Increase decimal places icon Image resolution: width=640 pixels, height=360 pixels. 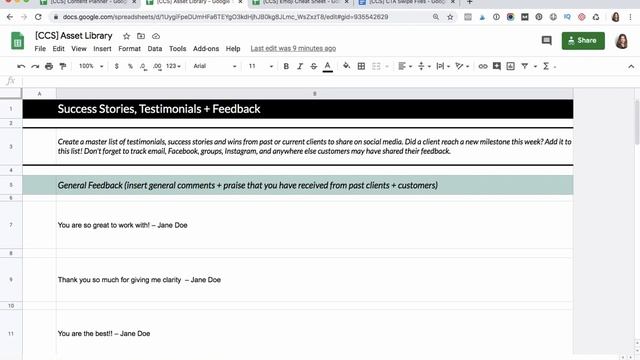(x=157, y=66)
